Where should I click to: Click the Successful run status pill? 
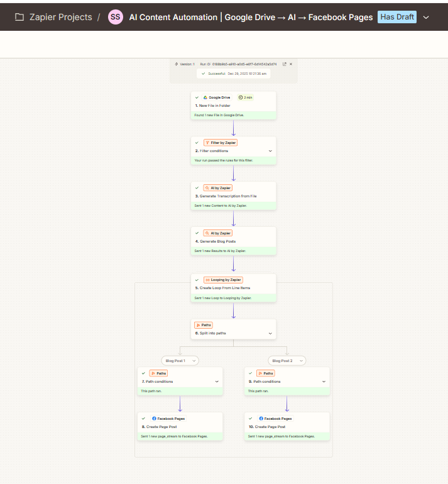tap(234, 74)
